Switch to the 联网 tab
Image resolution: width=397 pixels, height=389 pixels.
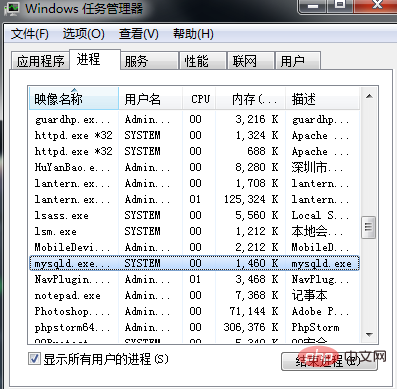click(x=251, y=61)
